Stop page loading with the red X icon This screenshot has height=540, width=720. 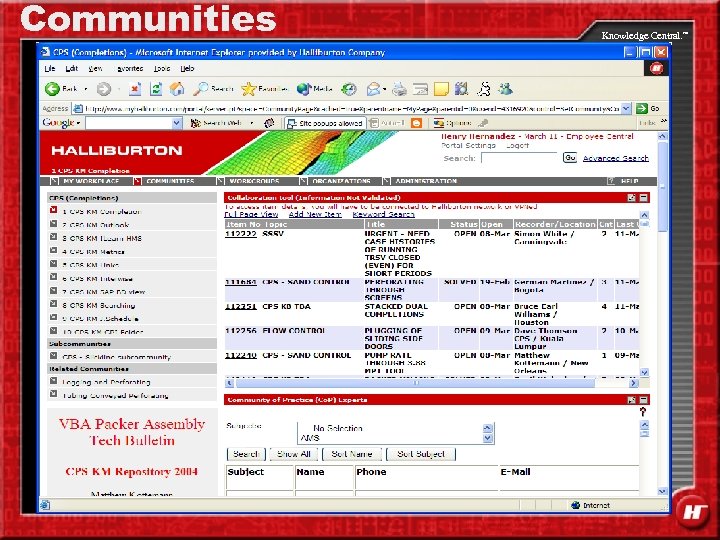pos(135,89)
